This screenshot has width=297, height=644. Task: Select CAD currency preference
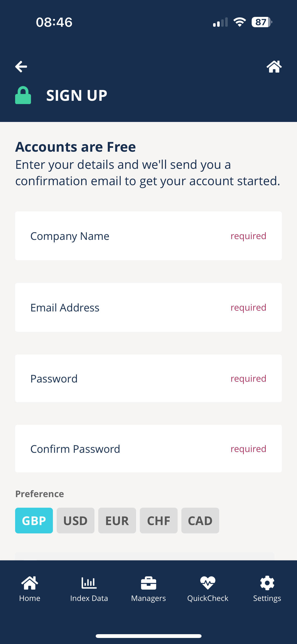[x=200, y=521]
